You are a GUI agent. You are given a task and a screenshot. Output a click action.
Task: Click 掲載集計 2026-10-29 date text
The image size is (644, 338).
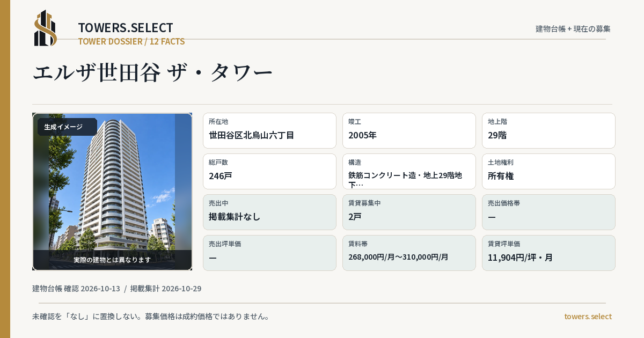click(166, 289)
